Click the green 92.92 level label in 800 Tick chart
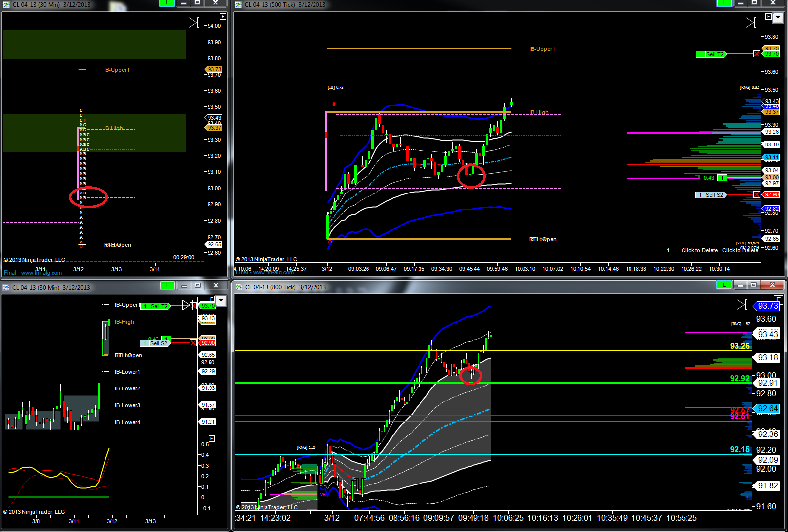The width and height of the screenshot is (788, 532). click(x=739, y=378)
